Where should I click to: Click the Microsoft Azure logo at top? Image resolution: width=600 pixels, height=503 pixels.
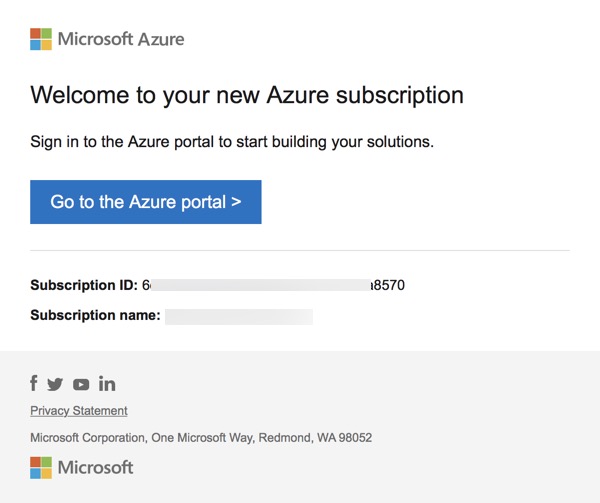click(x=107, y=39)
